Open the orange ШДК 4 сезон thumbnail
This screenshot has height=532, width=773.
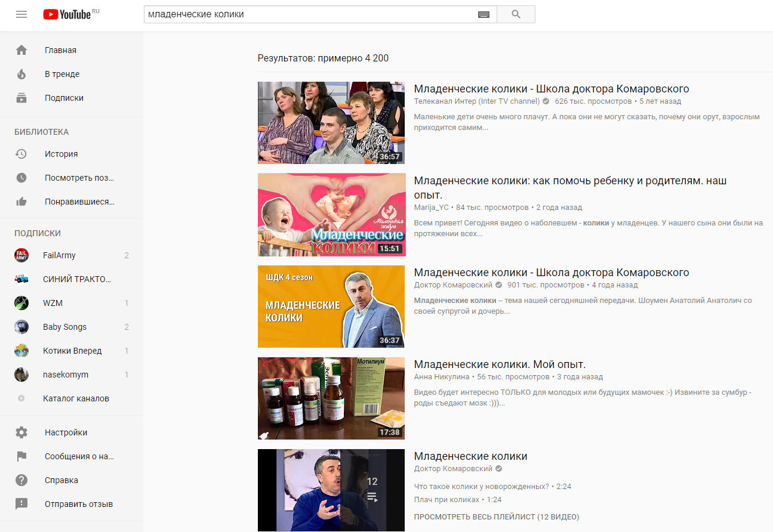(331, 306)
